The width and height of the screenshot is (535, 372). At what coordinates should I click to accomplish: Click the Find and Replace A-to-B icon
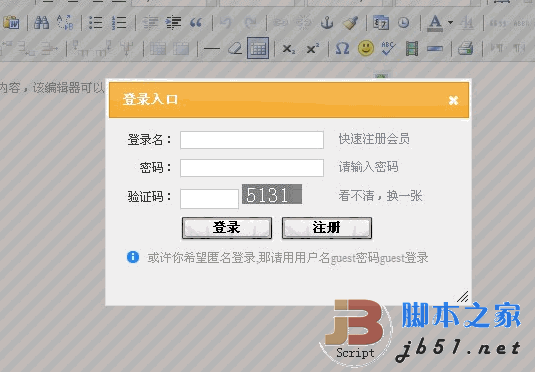coord(65,23)
